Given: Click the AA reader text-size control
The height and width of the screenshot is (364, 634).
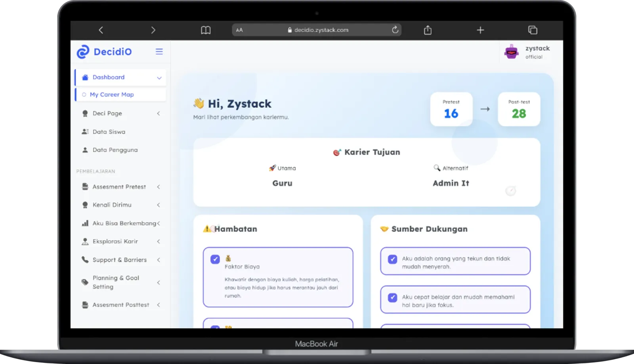Looking at the screenshot, I should (239, 30).
